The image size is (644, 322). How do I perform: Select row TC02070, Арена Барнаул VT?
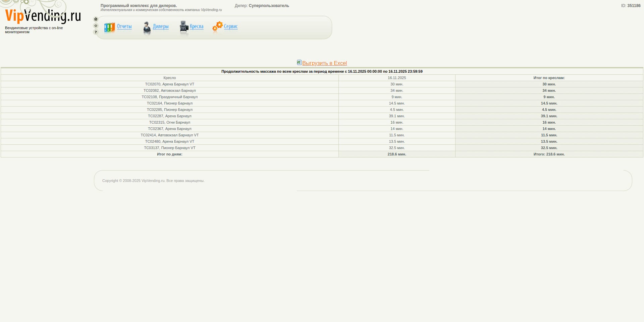click(169, 84)
